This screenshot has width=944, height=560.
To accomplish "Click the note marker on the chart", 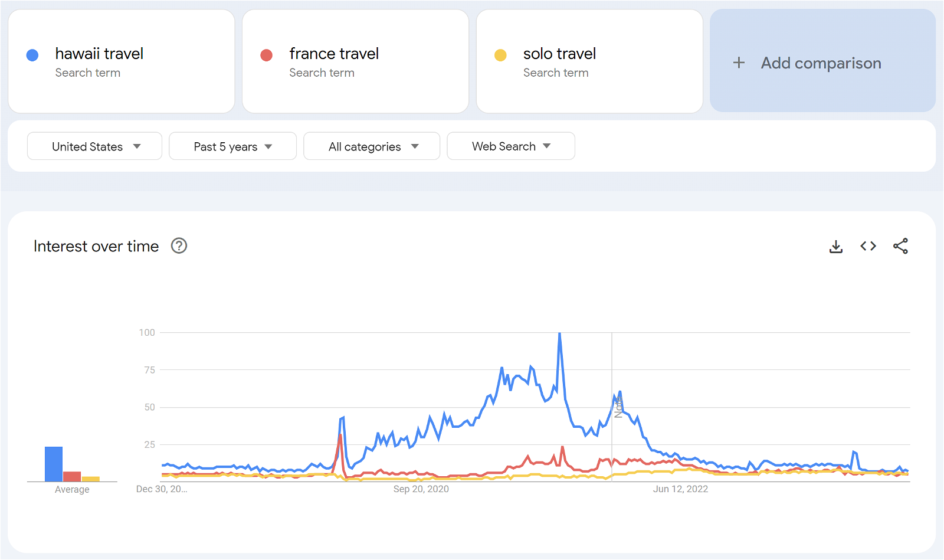I will coord(618,407).
